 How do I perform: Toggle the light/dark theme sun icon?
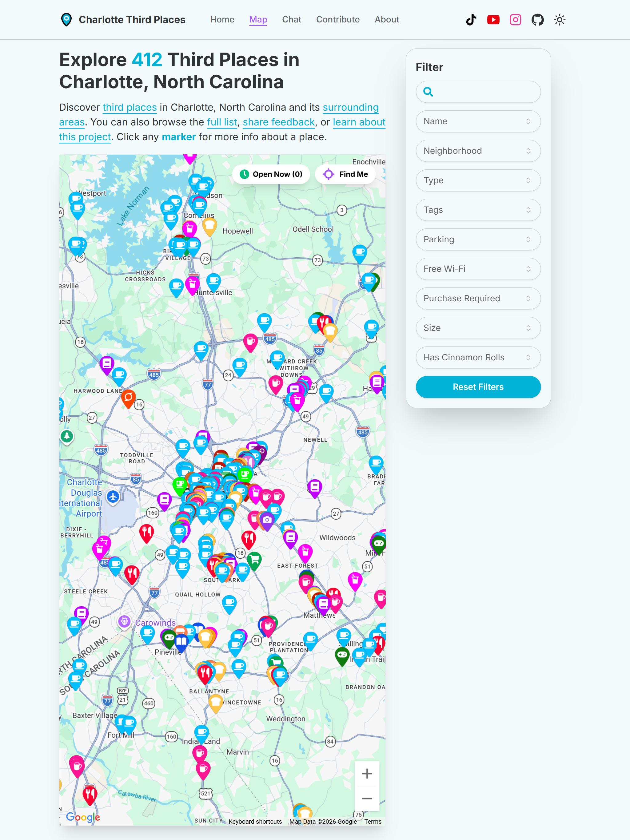[559, 19]
